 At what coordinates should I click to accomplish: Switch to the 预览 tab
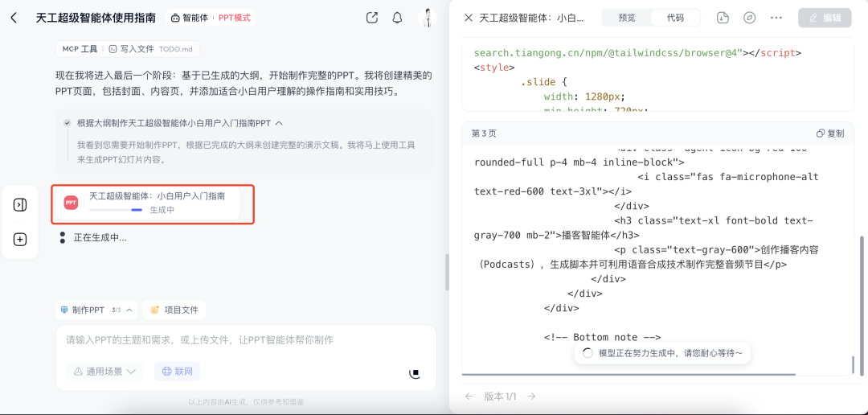[627, 18]
